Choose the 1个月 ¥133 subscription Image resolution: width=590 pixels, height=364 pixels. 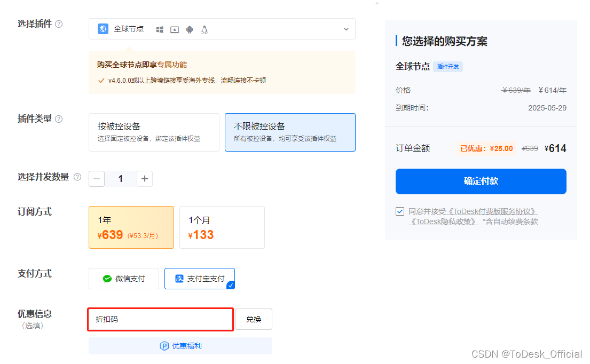point(222,227)
